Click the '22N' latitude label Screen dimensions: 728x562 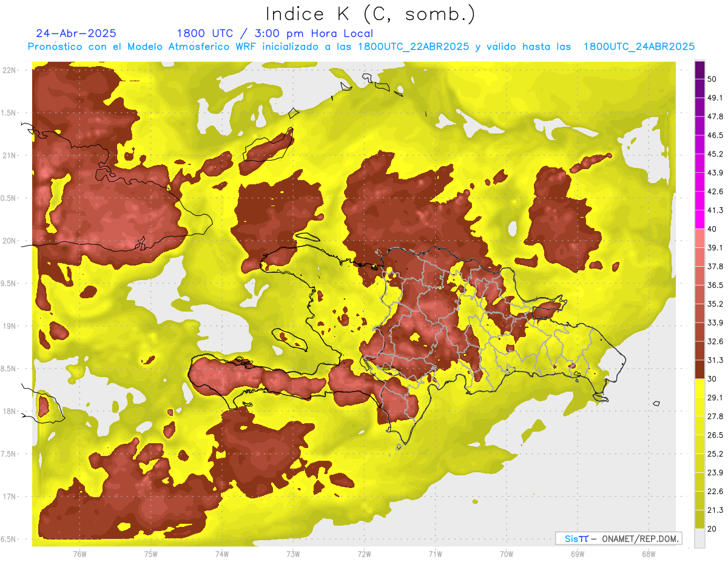(x=10, y=70)
